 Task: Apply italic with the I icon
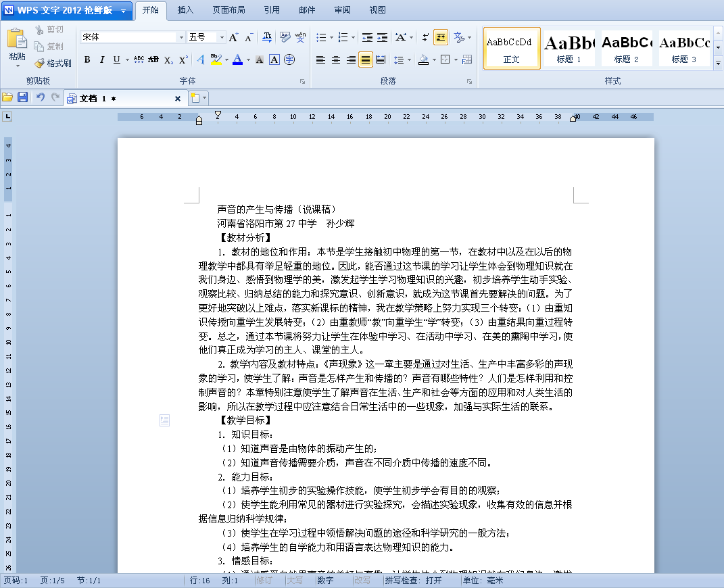pos(102,60)
